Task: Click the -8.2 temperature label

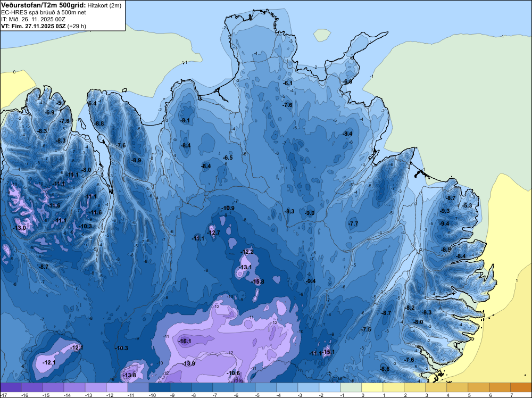Action: tap(410, 308)
